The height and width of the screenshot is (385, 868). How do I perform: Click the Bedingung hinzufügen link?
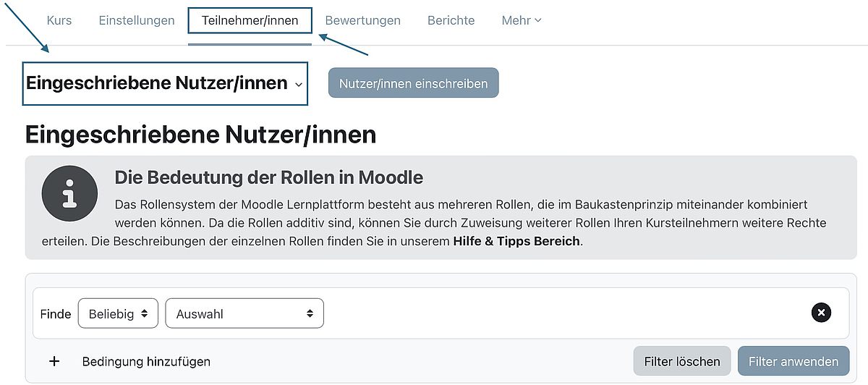tap(146, 361)
